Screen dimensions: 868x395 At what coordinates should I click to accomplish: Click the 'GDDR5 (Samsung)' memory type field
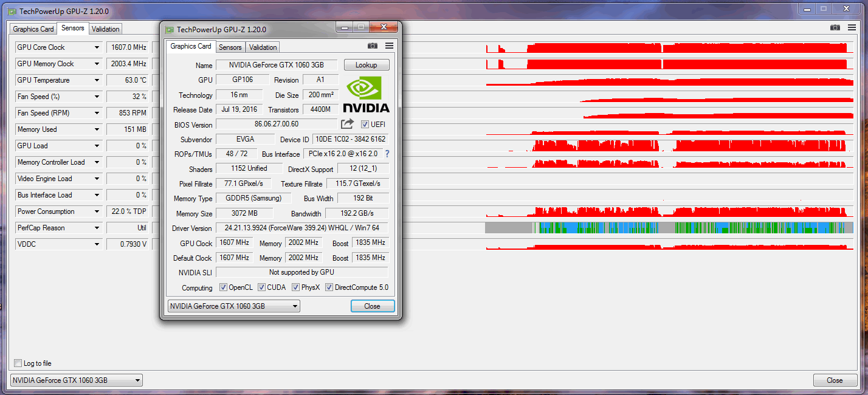click(253, 198)
